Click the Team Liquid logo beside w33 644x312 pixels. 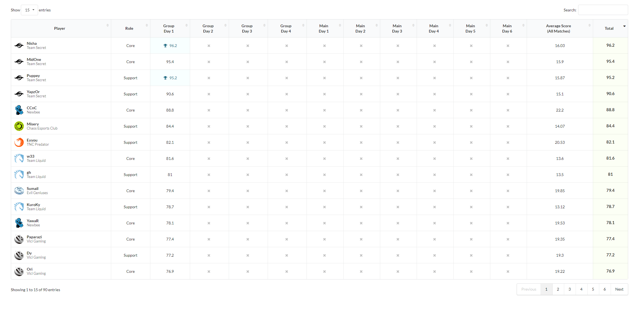[19, 159]
